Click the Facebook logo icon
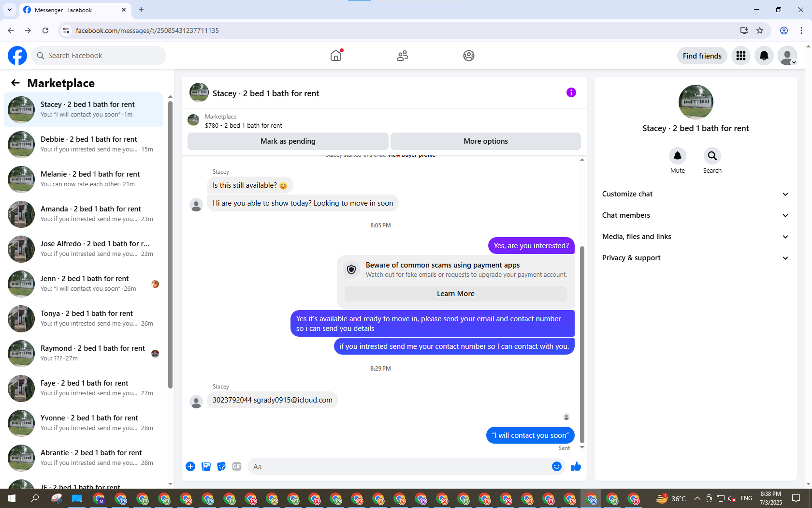This screenshot has height=508, width=812. click(x=17, y=56)
